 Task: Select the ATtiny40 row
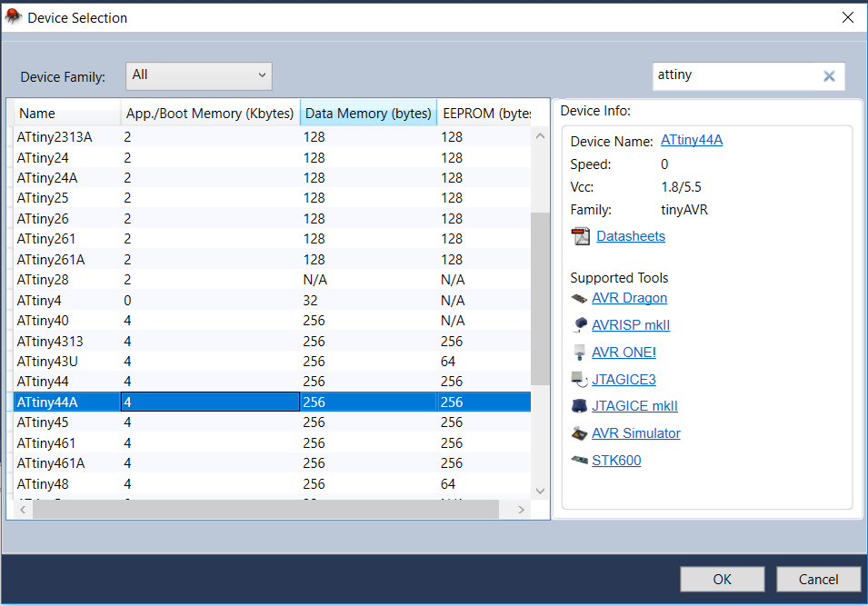click(271, 321)
